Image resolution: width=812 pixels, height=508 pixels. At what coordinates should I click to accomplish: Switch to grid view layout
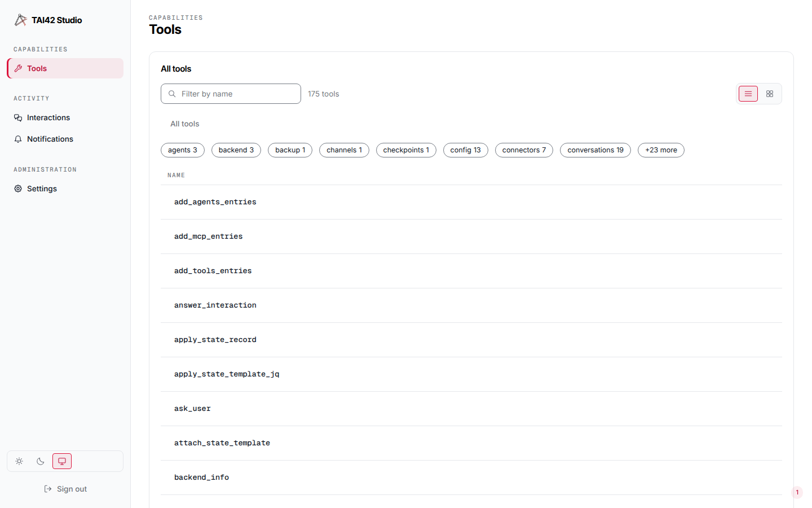coord(770,94)
